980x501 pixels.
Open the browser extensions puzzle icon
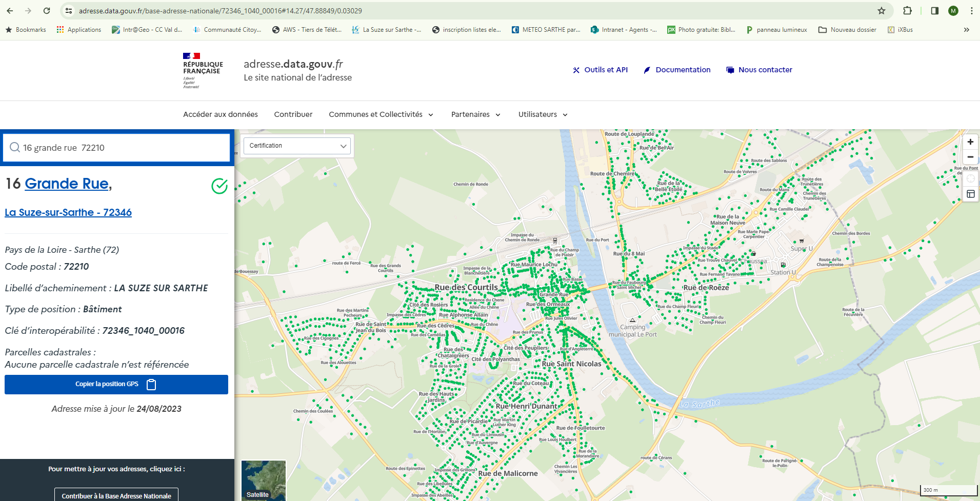(x=907, y=11)
